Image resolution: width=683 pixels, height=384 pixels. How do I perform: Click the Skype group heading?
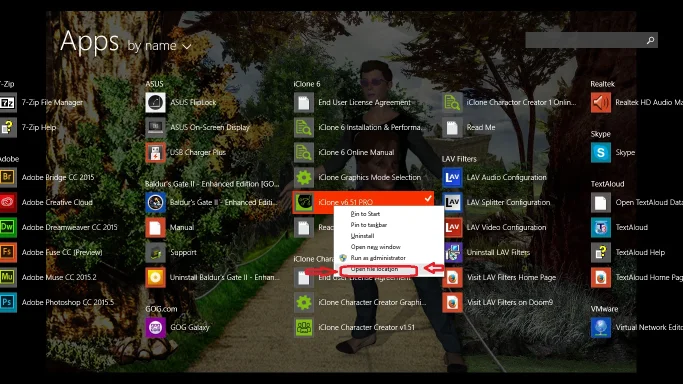click(600, 134)
